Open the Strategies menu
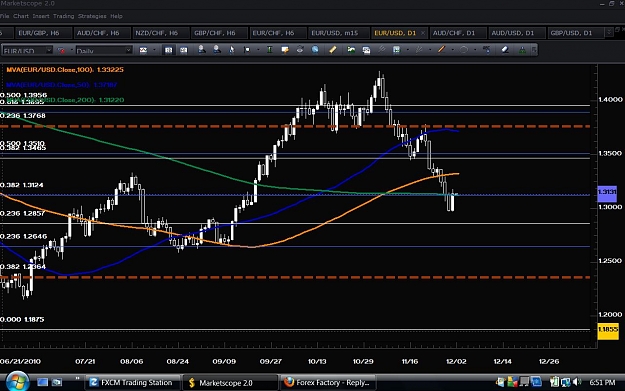Image resolution: width=625 pixels, height=391 pixels. pos(92,16)
